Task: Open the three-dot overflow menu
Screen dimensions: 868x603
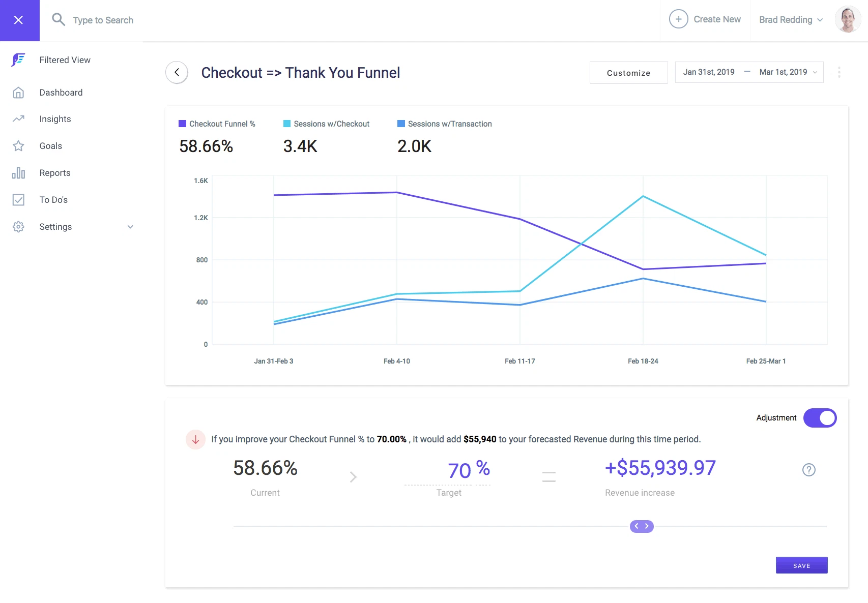Action: (838, 72)
